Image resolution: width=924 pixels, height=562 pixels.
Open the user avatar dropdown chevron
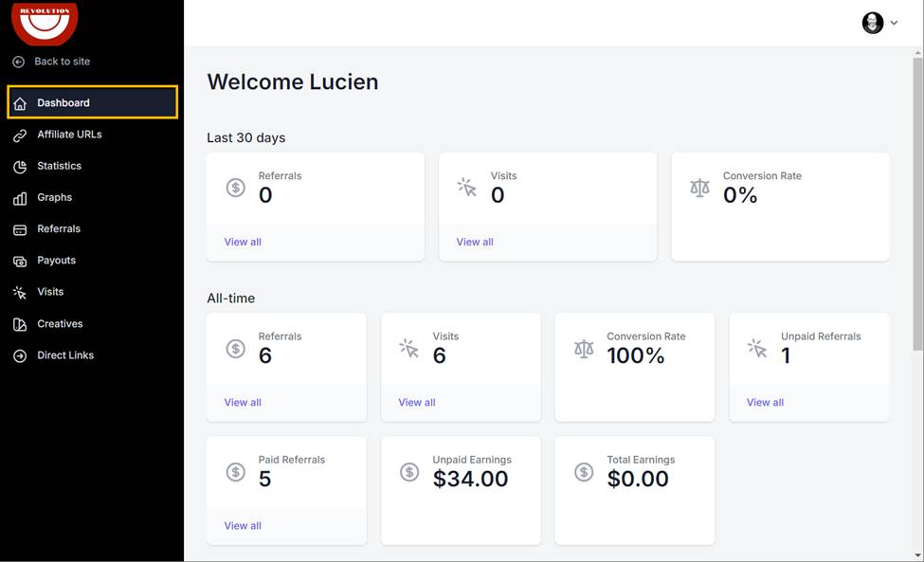(x=894, y=23)
